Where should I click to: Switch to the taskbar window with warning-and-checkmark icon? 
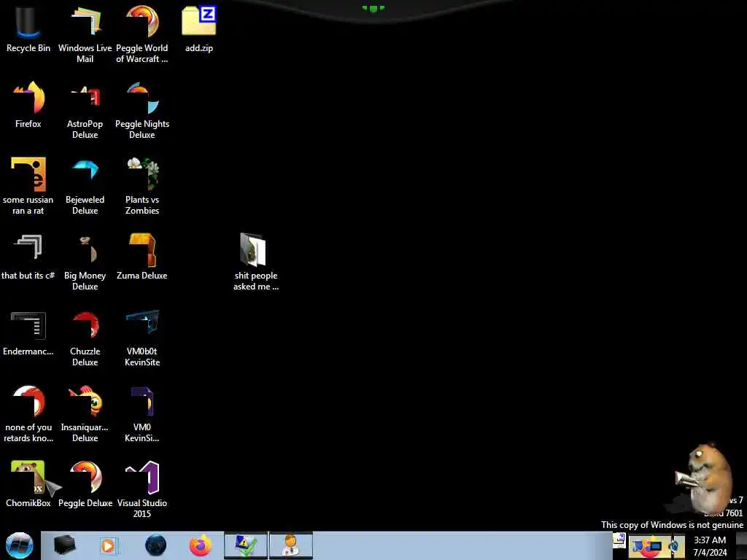pyautogui.click(x=246, y=545)
